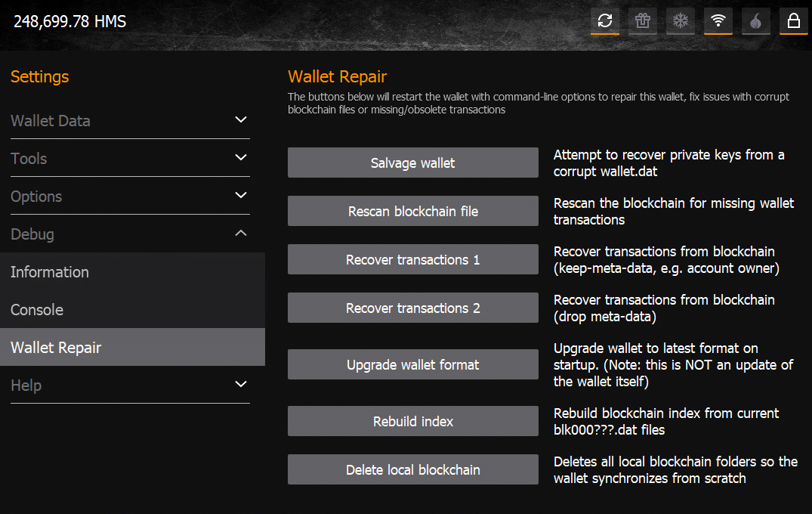Click the padlock wallet lock icon

click(x=794, y=21)
